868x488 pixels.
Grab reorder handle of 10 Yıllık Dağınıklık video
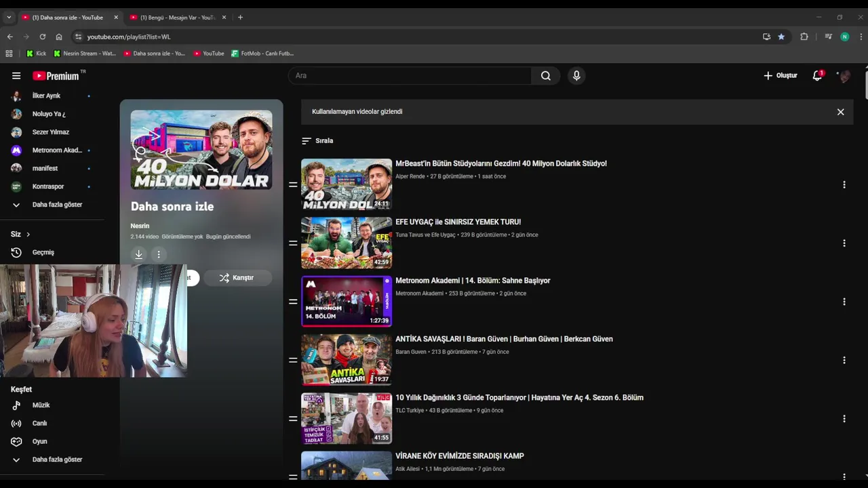[x=293, y=419]
